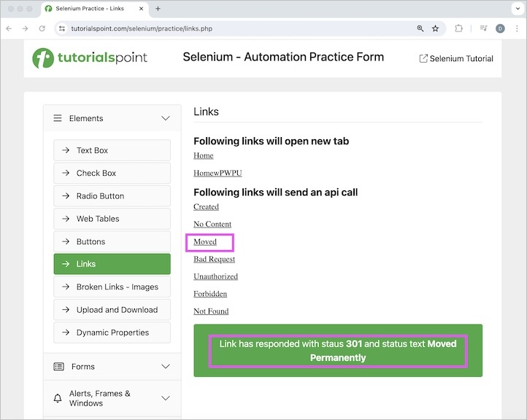
Task: Open the tab search dropdown arrow
Action: click(x=515, y=9)
